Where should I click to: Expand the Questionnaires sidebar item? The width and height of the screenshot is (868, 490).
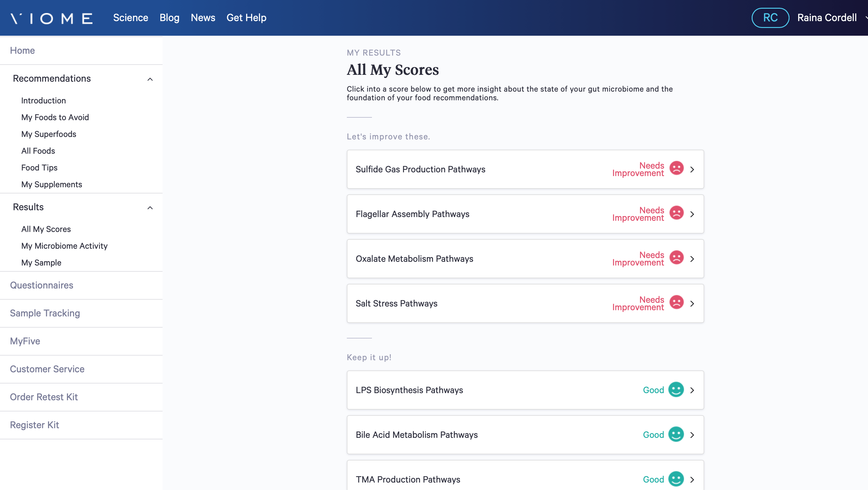click(42, 285)
